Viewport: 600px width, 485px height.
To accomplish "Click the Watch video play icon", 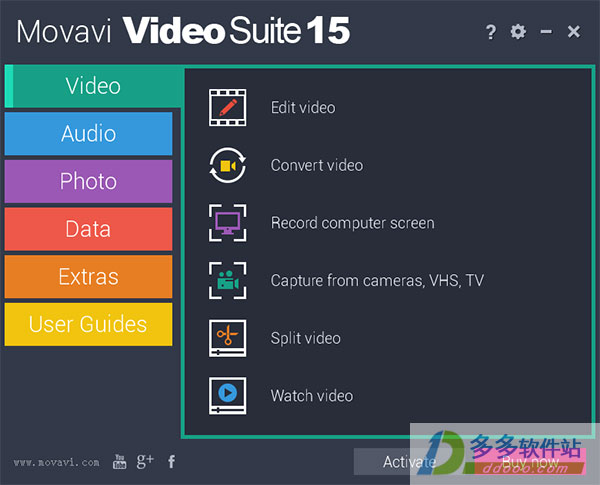I will pyautogui.click(x=227, y=396).
